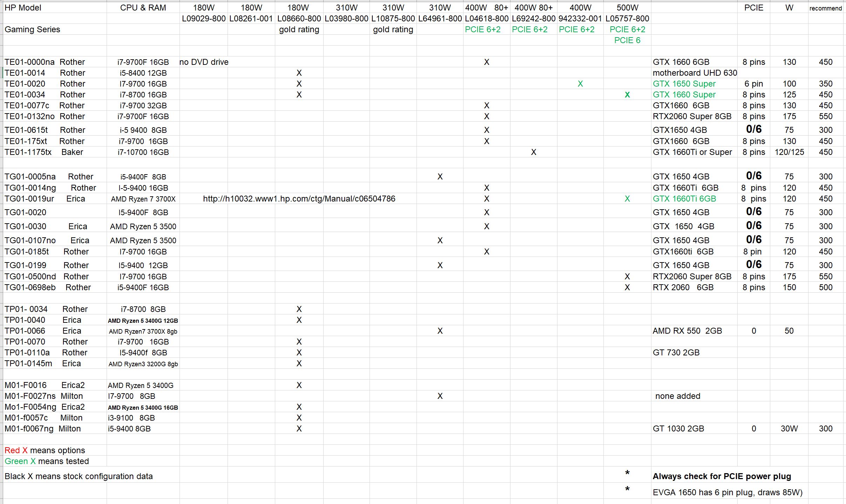Select the PCIE 6+2 label in 400W column

pyautogui.click(x=578, y=29)
